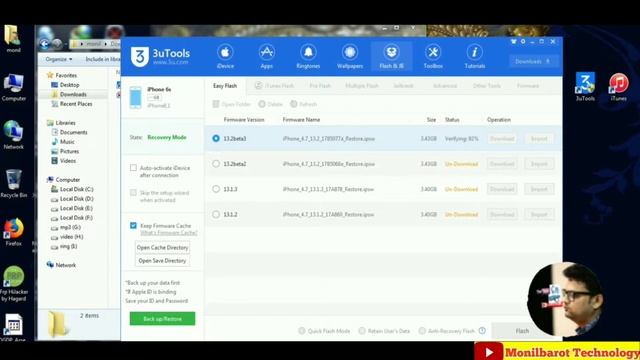
Task: Click Open Cache Directory button
Action: 162,247
